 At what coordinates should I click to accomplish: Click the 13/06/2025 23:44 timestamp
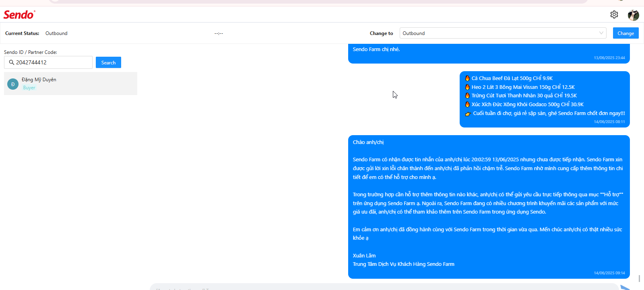tap(609, 58)
